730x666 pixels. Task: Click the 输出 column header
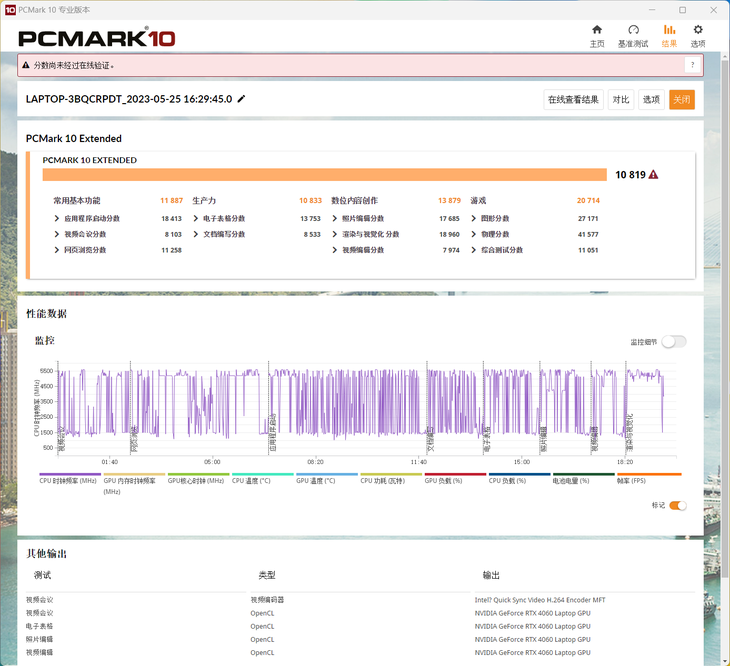pyautogui.click(x=491, y=575)
